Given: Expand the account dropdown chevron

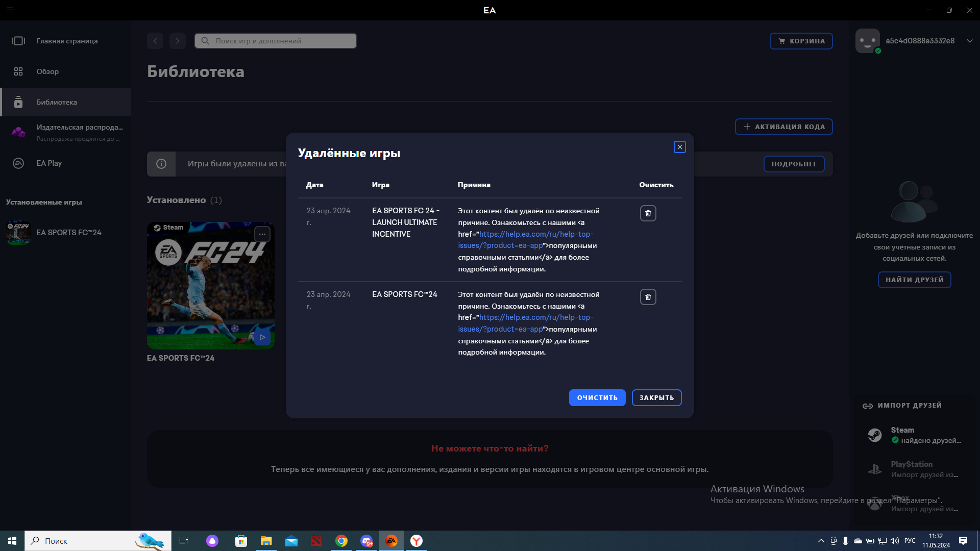Looking at the screenshot, I should [969, 41].
